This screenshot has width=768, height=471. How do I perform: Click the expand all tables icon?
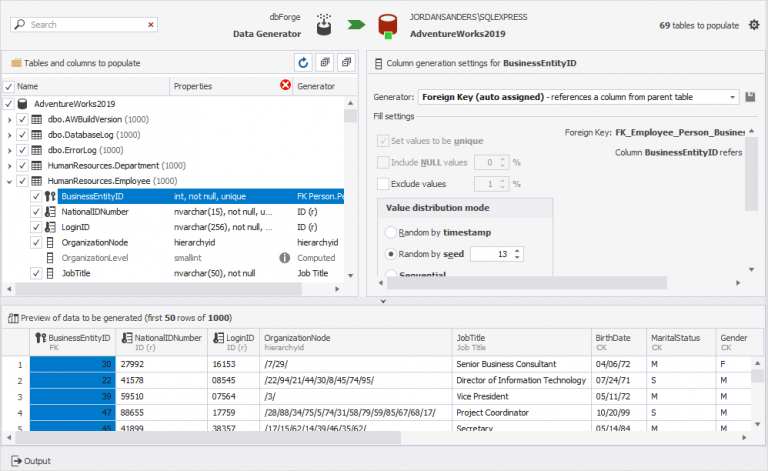click(x=325, y=63)
